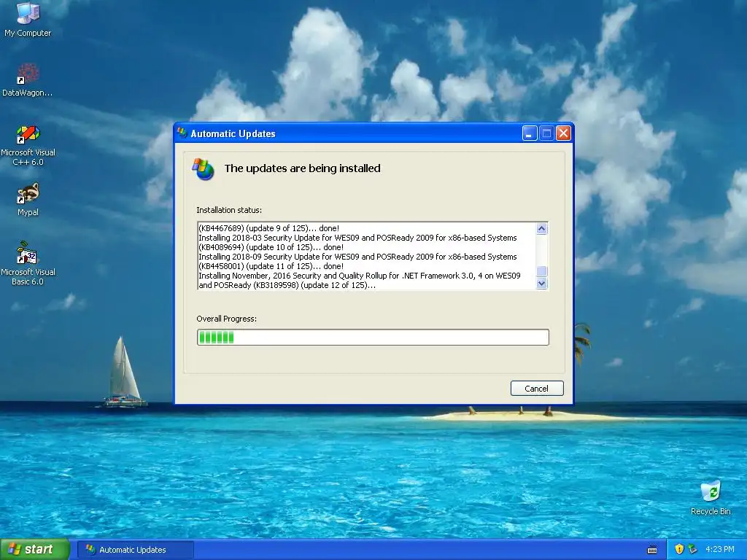Select the DataWagon desktop shortcut

(x=28, y=79)
